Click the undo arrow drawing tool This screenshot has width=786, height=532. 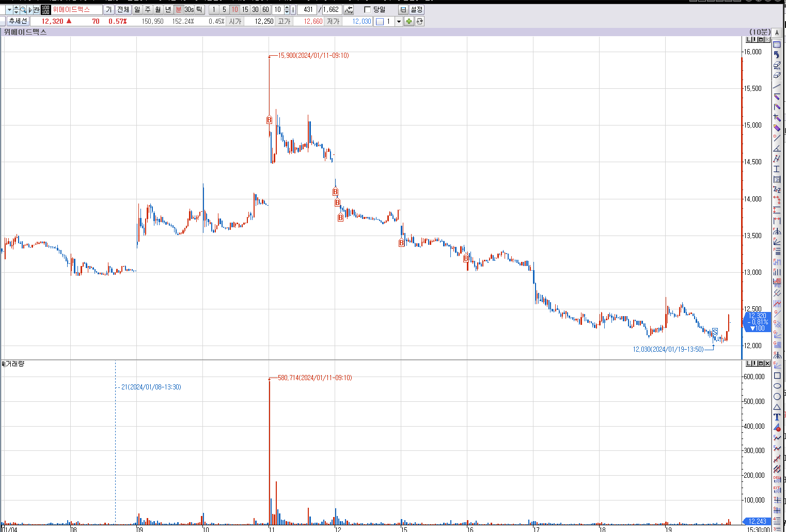(x=777, y=55)
